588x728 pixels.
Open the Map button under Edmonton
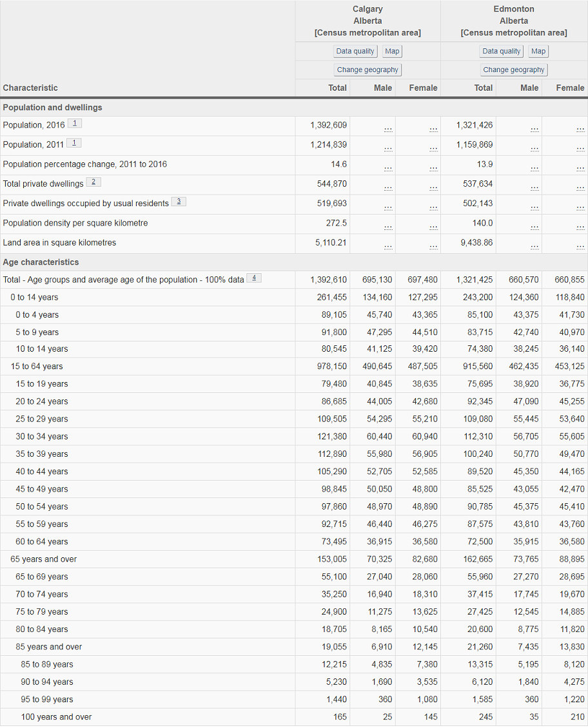coord(538,51)
